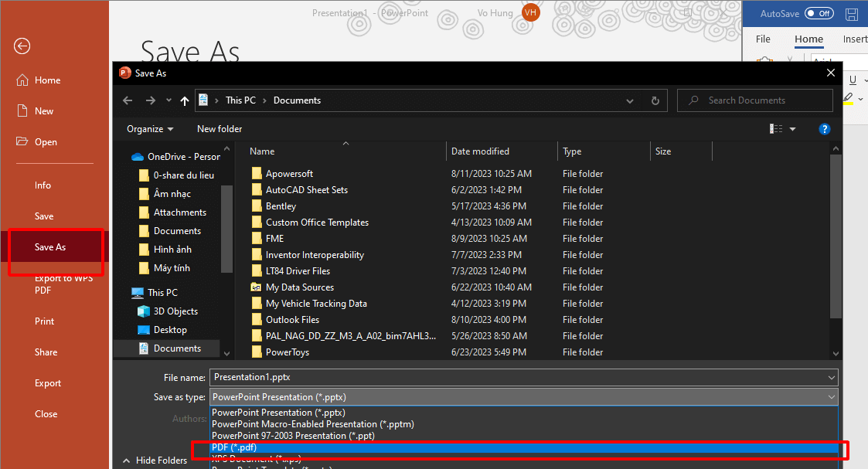
Task: Select Máy tính folder in tree
Action: pyautogui.click(x=165, y=268)
